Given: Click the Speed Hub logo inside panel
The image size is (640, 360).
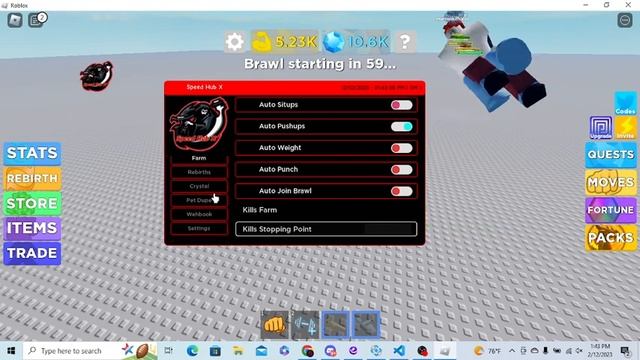Looking at the screenshot, I should coord(199,124).
